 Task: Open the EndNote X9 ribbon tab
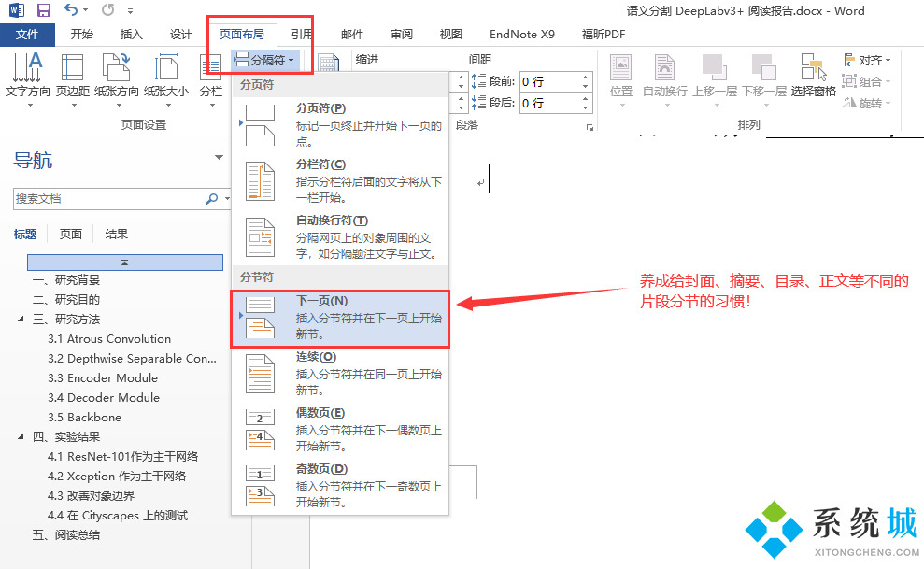pos(521,34)
